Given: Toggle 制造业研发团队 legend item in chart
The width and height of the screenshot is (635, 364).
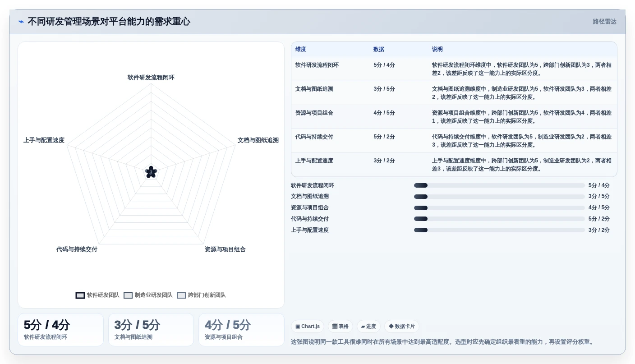Looking at the screenshot, I should pyautogui.click(x=148, y=295).
